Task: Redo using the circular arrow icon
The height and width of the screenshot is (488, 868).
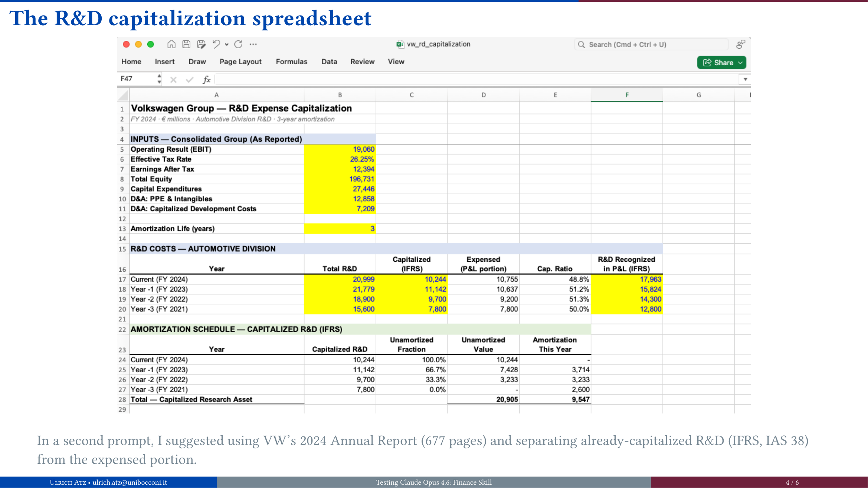Action: (x=239, y=44)
